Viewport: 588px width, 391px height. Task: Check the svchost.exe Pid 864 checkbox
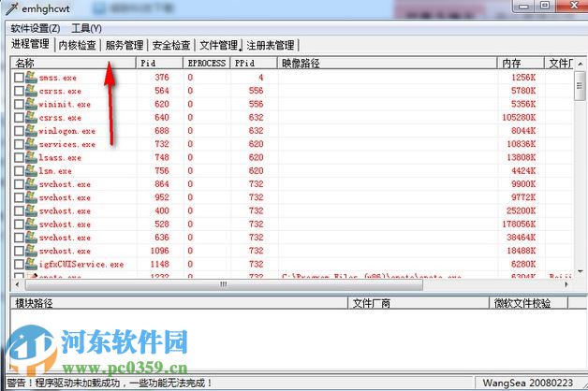(x=19, y=184)
